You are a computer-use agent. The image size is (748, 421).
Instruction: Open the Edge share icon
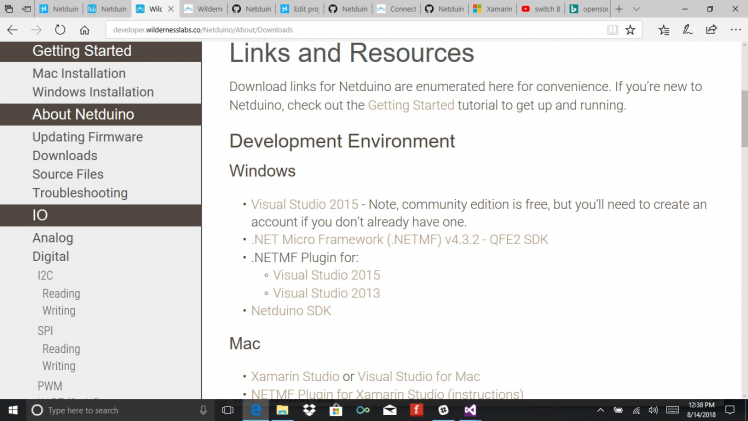tap(712, 30)
